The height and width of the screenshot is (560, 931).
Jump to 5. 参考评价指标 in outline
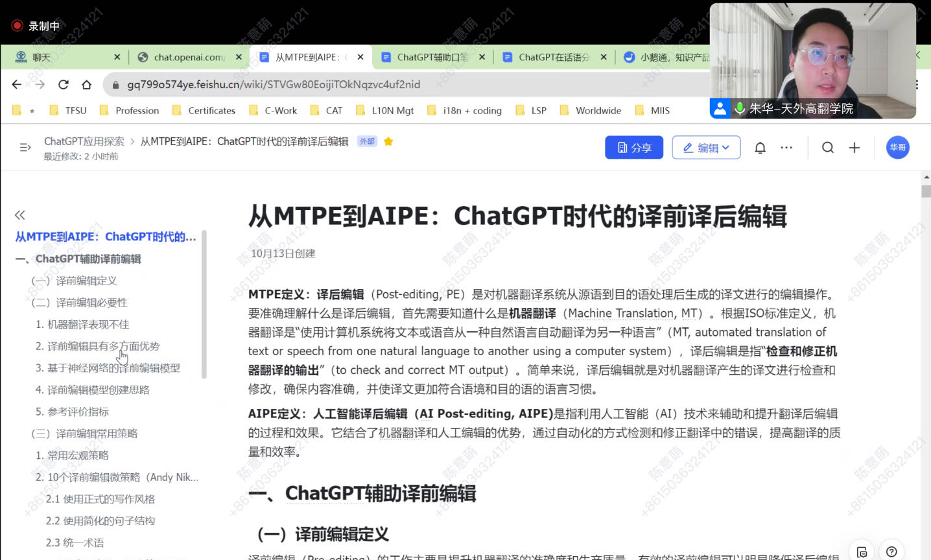[72, 412]
